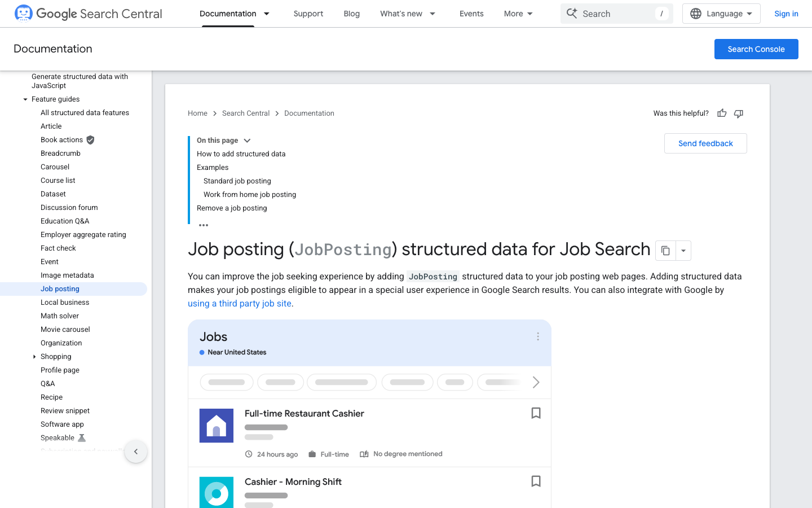
Task: Click the Home breadcrumb link
Action: coord(197,113)
